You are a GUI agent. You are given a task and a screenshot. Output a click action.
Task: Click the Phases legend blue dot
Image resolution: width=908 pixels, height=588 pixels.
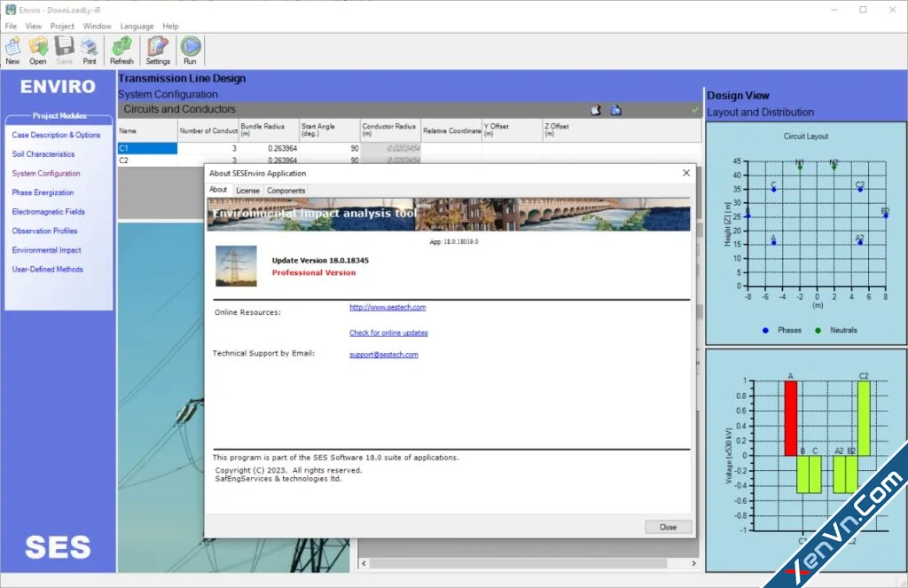click(765, 330)
